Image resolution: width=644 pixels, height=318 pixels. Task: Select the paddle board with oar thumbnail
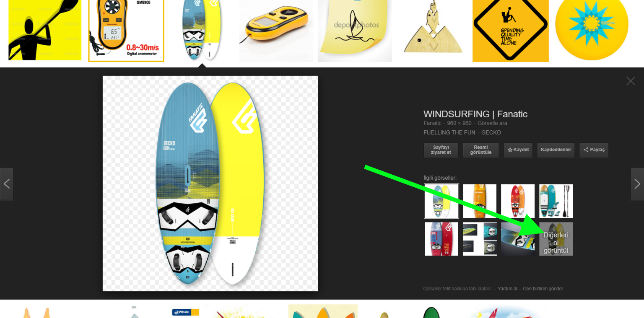coord(556,201)
